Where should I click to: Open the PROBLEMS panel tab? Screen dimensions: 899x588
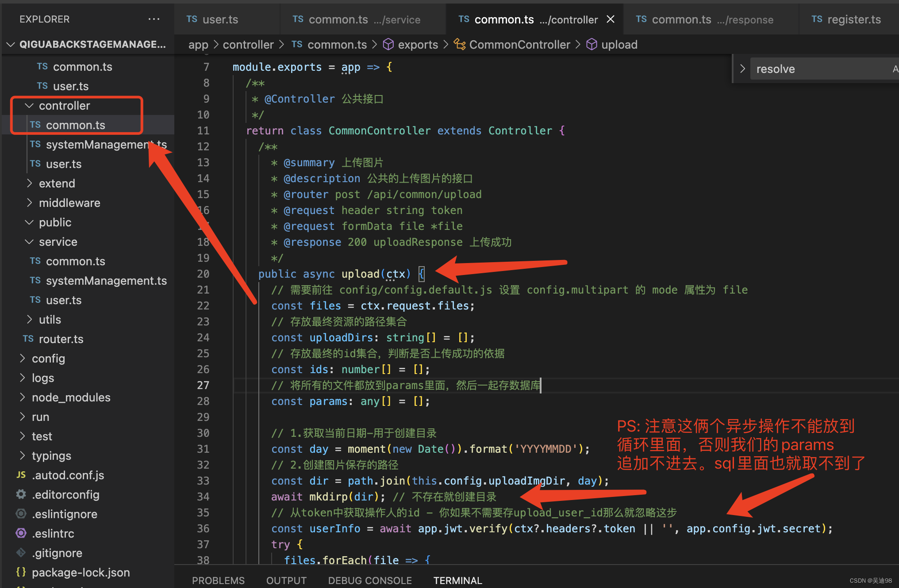(218, 580)
